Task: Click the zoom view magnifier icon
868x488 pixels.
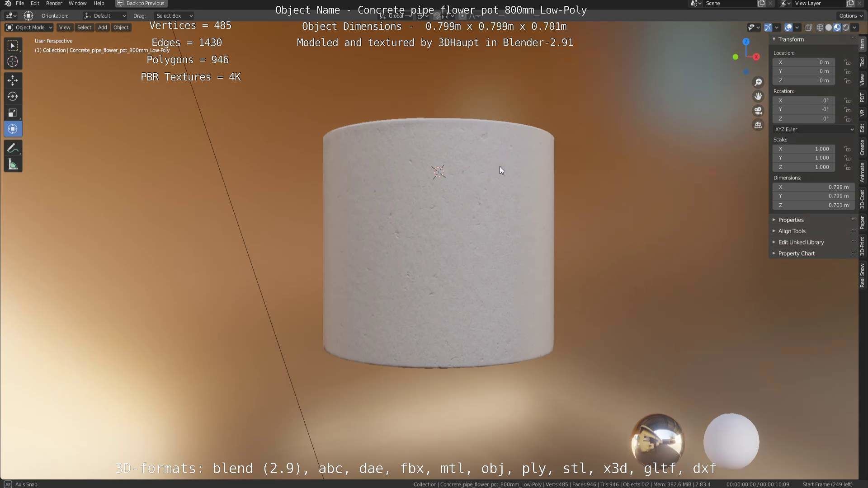Action: [758, 82]
